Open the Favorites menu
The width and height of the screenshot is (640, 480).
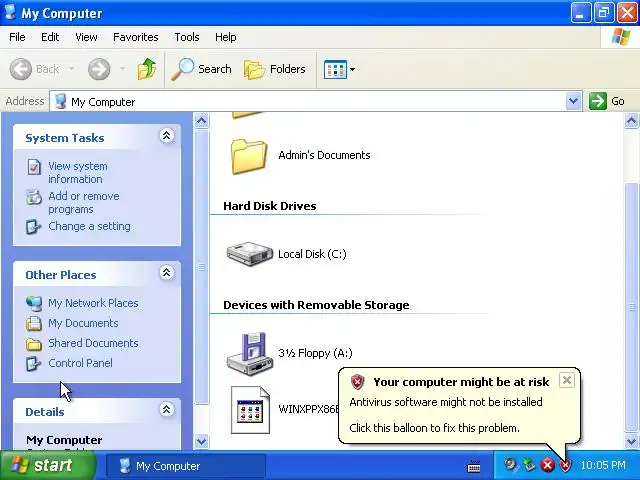136,37
